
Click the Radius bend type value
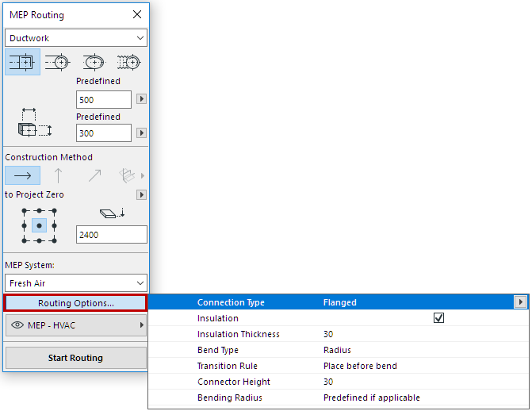337,350
